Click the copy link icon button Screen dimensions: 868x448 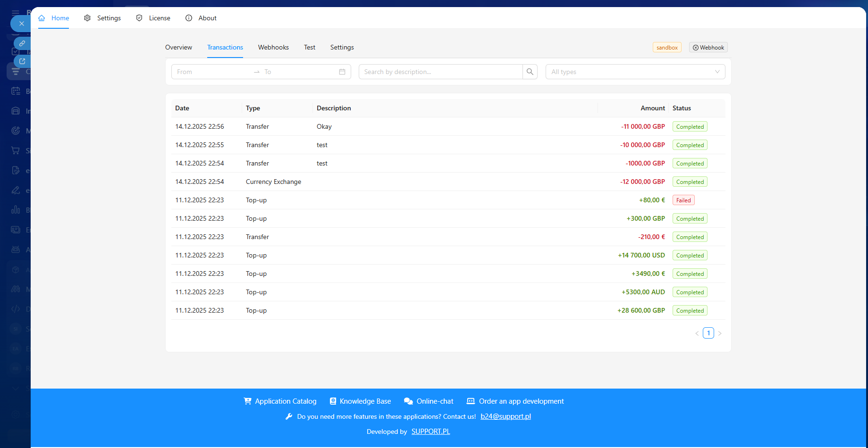tap(22, 43)
